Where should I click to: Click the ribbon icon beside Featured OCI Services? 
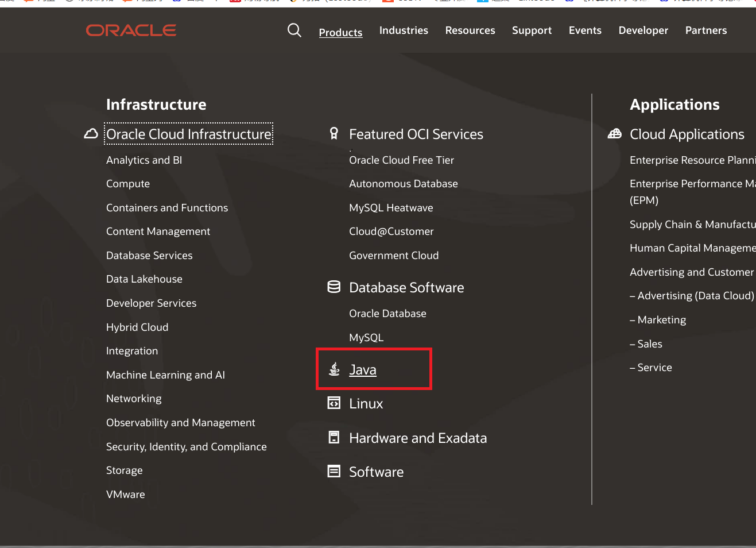pos(334,134)
